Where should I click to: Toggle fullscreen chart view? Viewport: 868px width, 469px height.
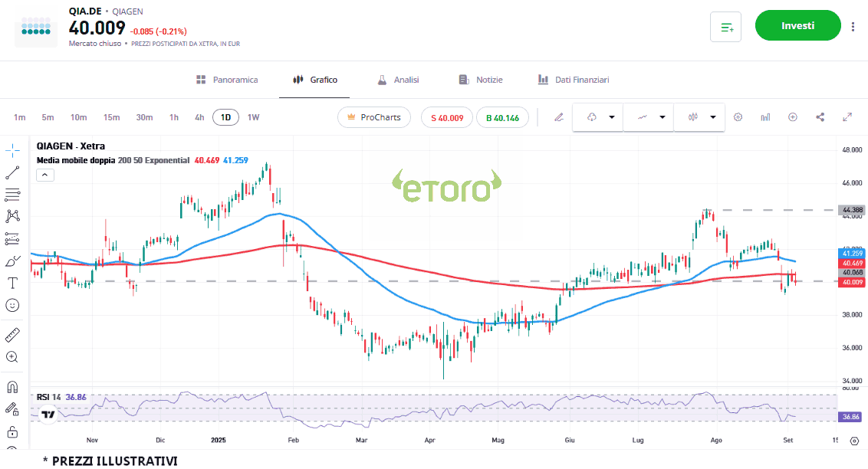click(847, 117)
